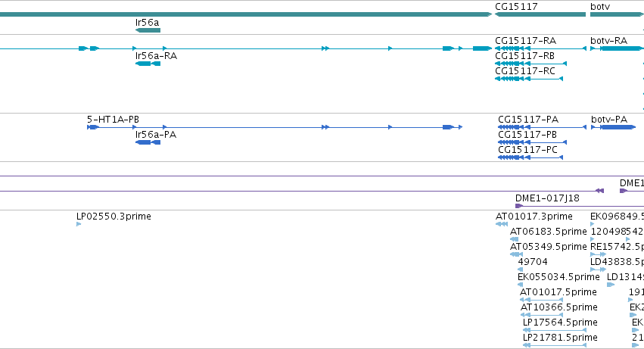
Task: Click the botv-RA transcript
Action: coord(617,48)
